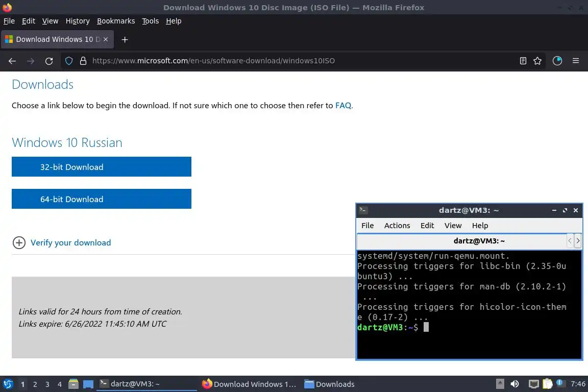Image resolution: width=588 pixels, height=392 pixels.
Task: Click the Links expire date text
Action: coord(92,324)
